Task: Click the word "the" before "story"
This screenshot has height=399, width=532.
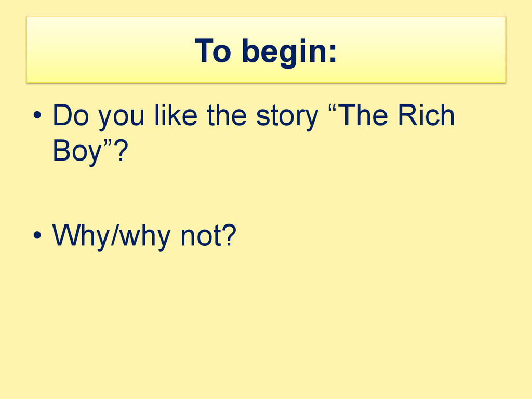Action: [227, 115]
